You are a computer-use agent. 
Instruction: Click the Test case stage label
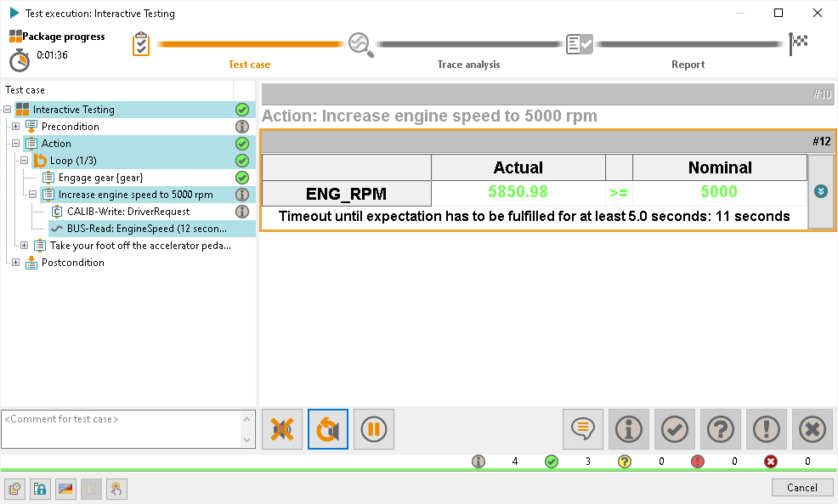[x=249, y=64]
